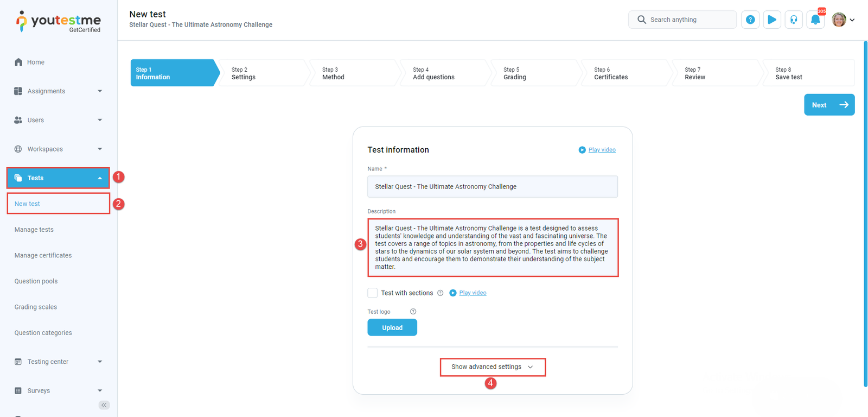
Task: Click the help question mark icon
Action: [750, 20]
